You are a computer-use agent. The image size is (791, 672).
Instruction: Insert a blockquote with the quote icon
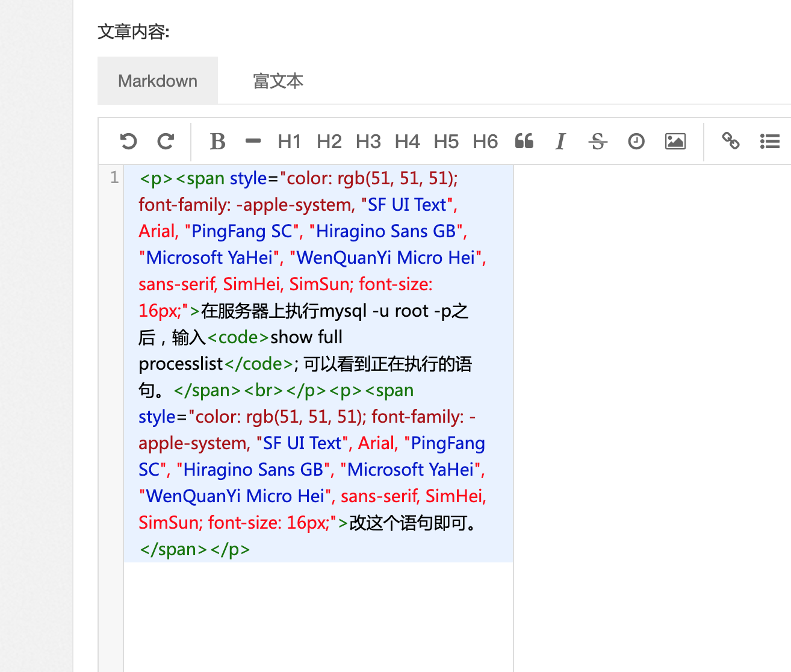pos(524,142)
